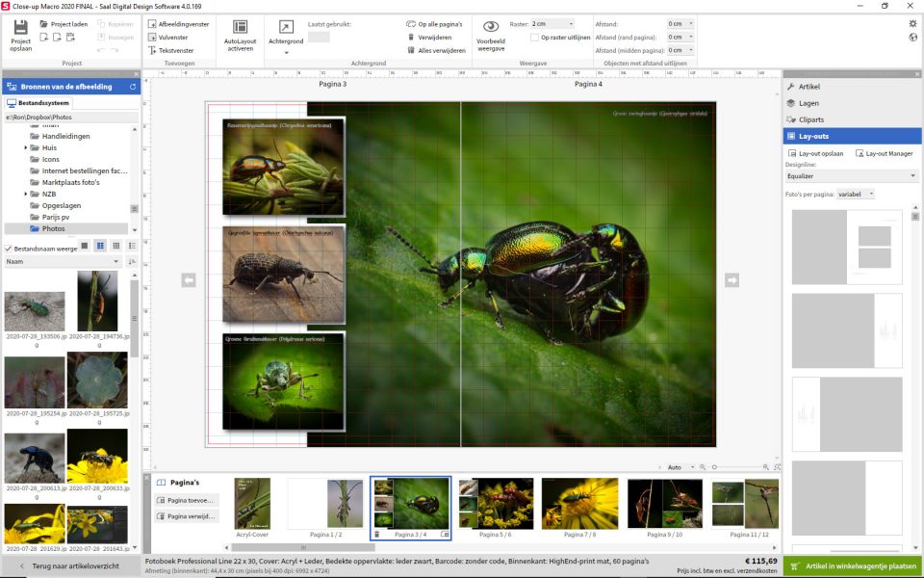Viewport: 924px width, 578px height.
Task: Uncheck Bestandsnaam weergeven checkbox
Action: point(10,248)
